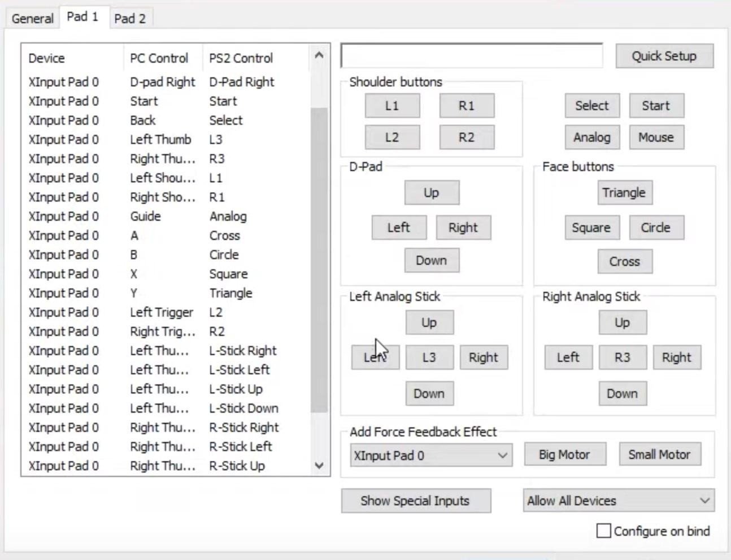Bind Right Analog Stick Up

pos(623,322)
